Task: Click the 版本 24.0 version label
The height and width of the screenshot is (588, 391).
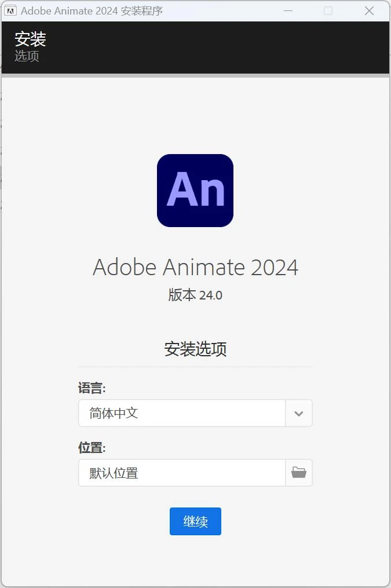Action: [x=195, y=295]
